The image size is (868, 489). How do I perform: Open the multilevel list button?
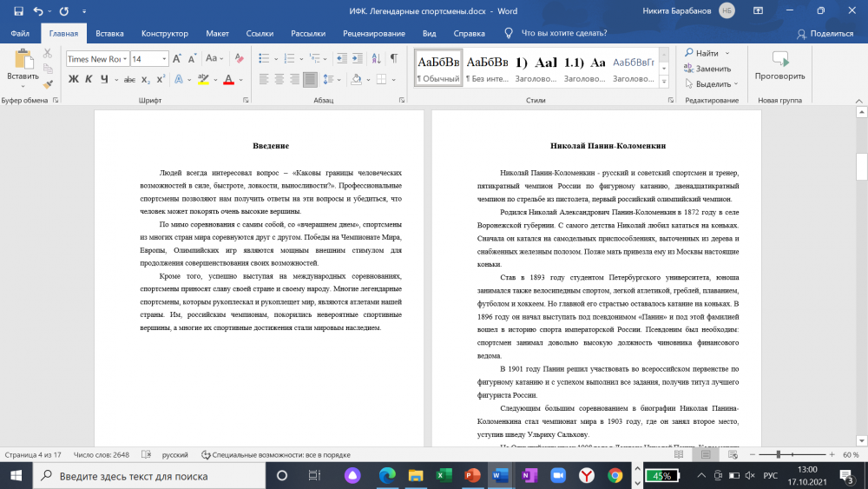click(315, 59)
